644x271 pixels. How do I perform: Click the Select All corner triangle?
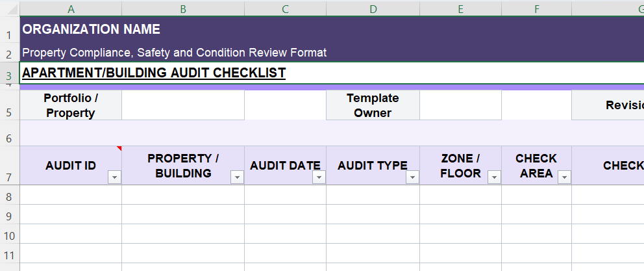[10, 8]
